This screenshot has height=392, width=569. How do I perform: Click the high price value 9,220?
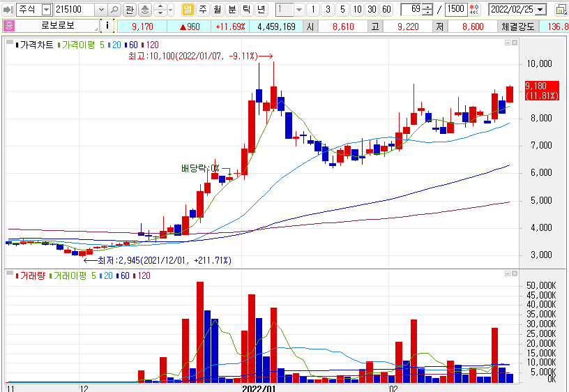pos(408,27)
